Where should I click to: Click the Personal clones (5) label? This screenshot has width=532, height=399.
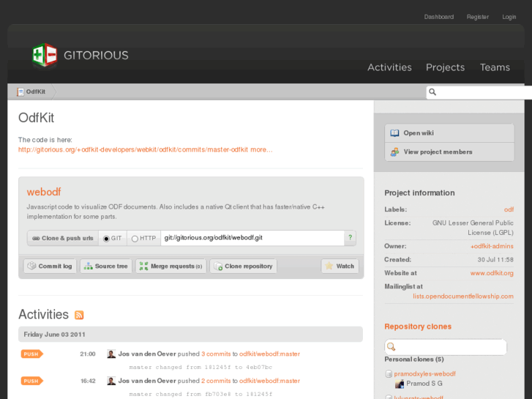click(x=414, y=359)
